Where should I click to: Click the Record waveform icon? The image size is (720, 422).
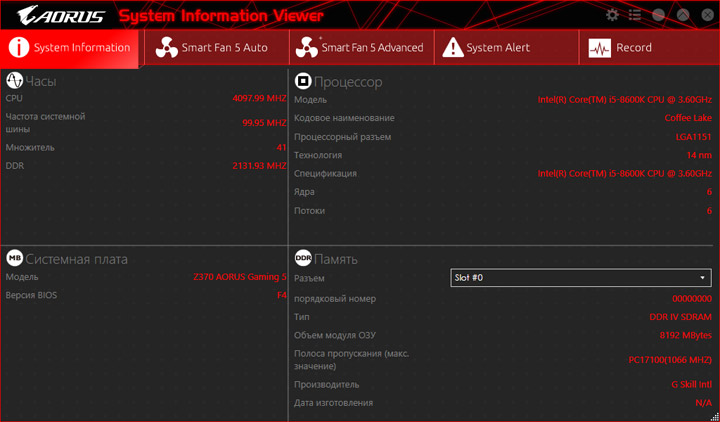coord(600,48)
